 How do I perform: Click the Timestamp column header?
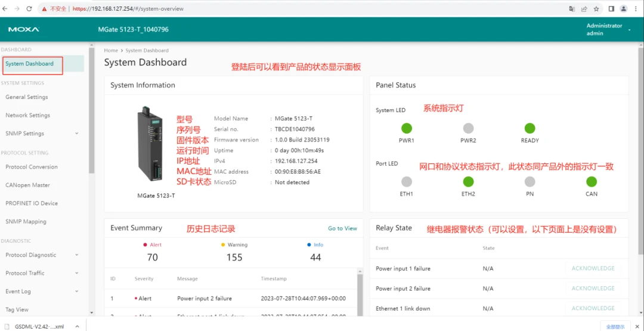coord(274,279)
